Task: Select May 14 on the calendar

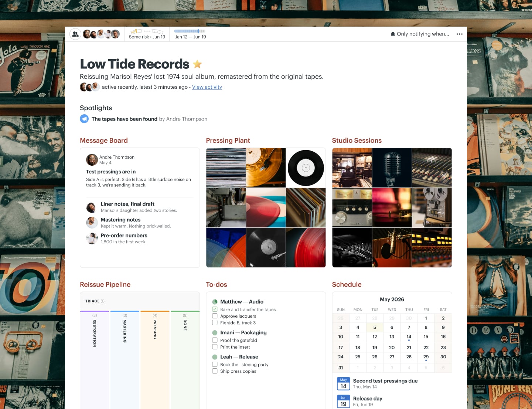Action: pos(409,337)
